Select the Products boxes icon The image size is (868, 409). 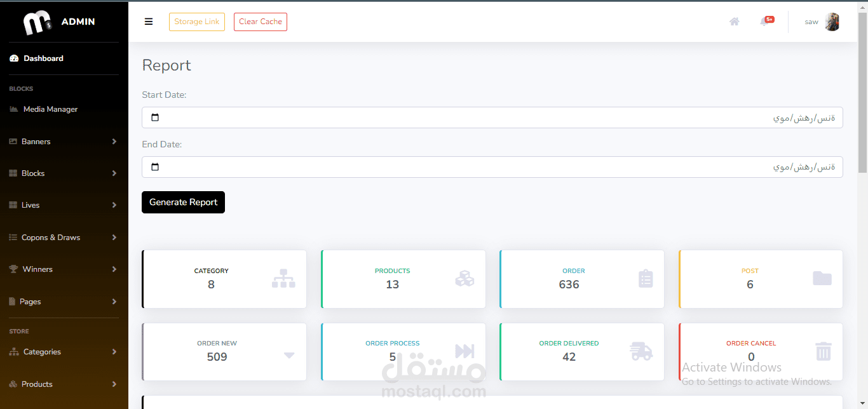(465, 278)
